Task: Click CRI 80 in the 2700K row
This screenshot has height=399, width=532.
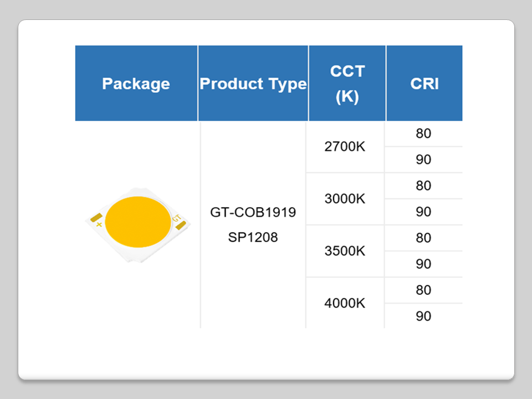Action: (x=423, y=134)
